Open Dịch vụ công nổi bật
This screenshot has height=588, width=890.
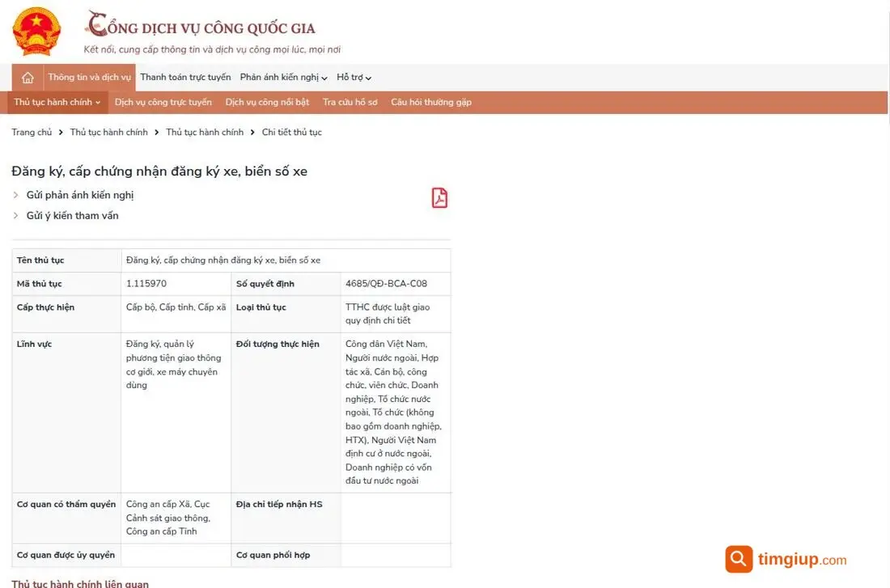click(x=267, y=102)
